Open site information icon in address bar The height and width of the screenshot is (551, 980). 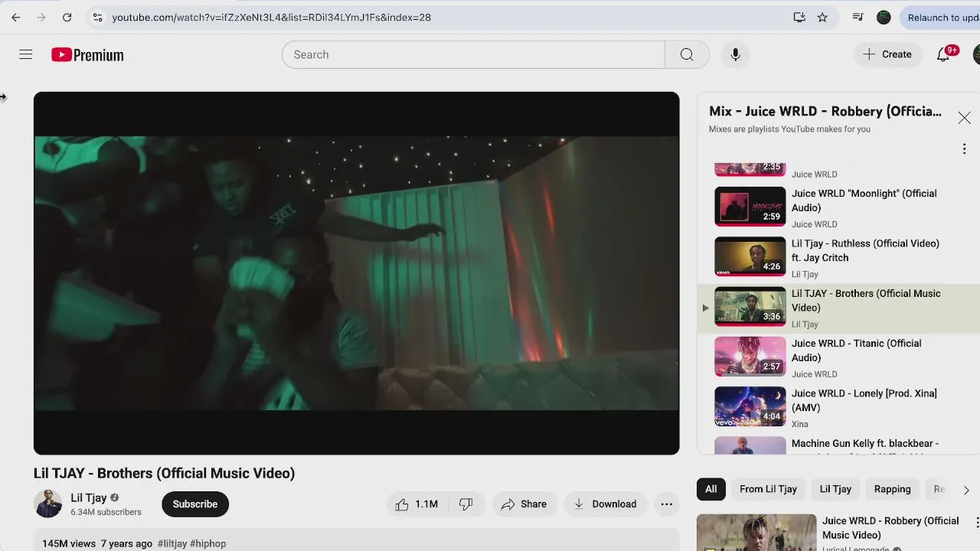point(96,17)
